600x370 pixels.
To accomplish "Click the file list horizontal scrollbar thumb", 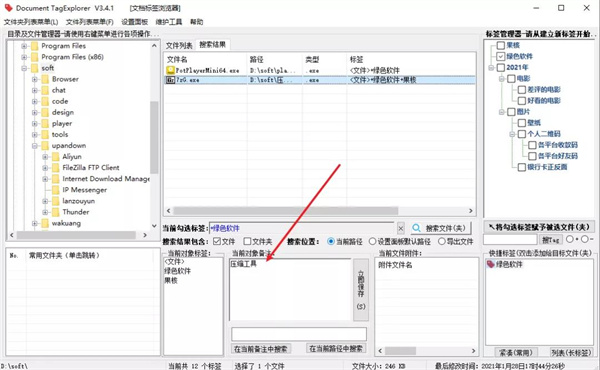I will coord(285,211).
